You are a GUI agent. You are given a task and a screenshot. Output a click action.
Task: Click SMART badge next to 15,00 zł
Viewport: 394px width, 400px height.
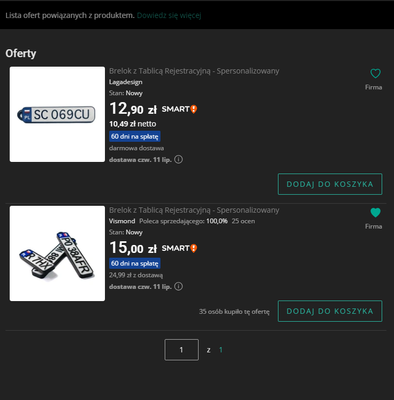[x=179, y=248]
